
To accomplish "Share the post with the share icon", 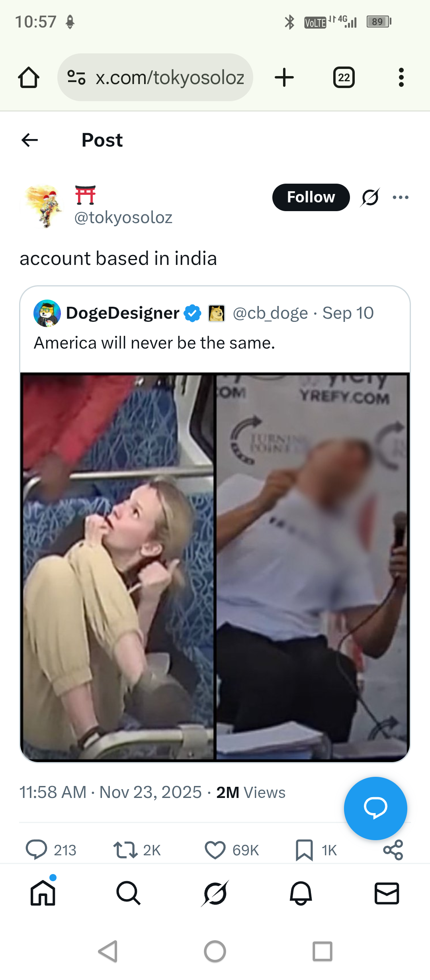I will pyautogui.click(x=393, y=850).
